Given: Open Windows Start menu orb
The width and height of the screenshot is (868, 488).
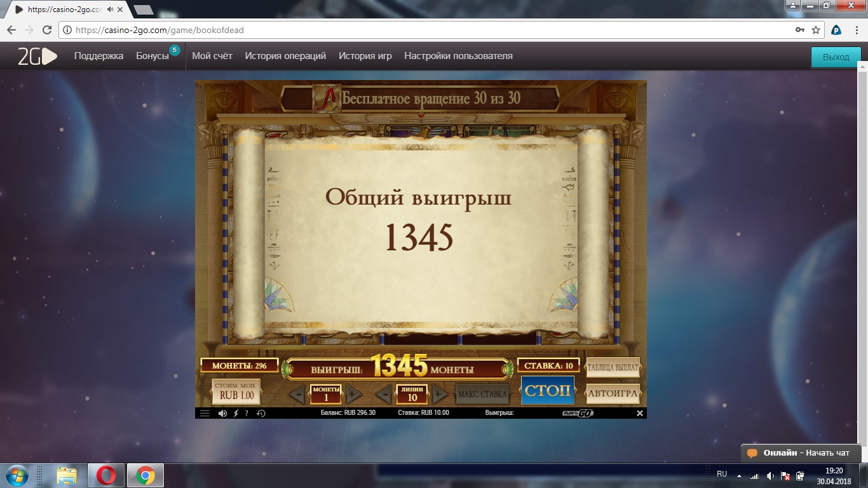Looking at the screenshot, I should (x=17, y=475).
